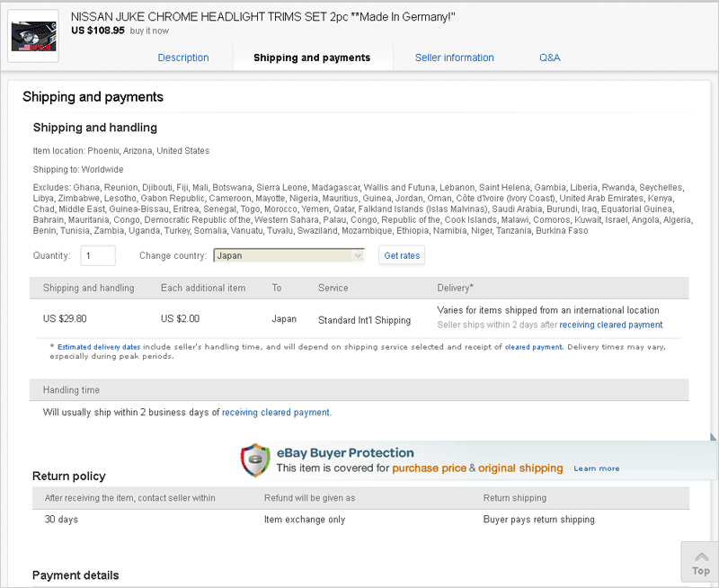Image resolution: width=719 pixels, height=588 pixels.
Task: Click the US $108.95 price text
Action: [98, 31]
